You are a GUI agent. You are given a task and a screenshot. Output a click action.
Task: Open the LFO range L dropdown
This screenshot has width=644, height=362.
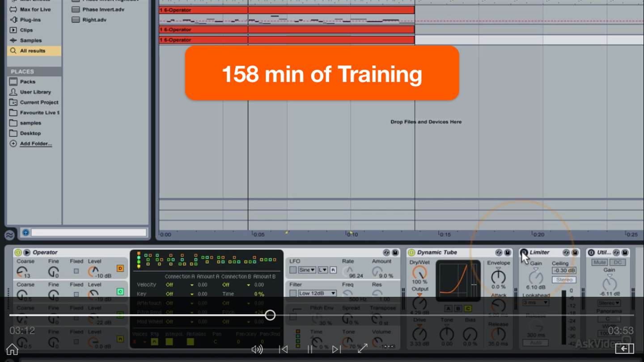click(323, 270)
